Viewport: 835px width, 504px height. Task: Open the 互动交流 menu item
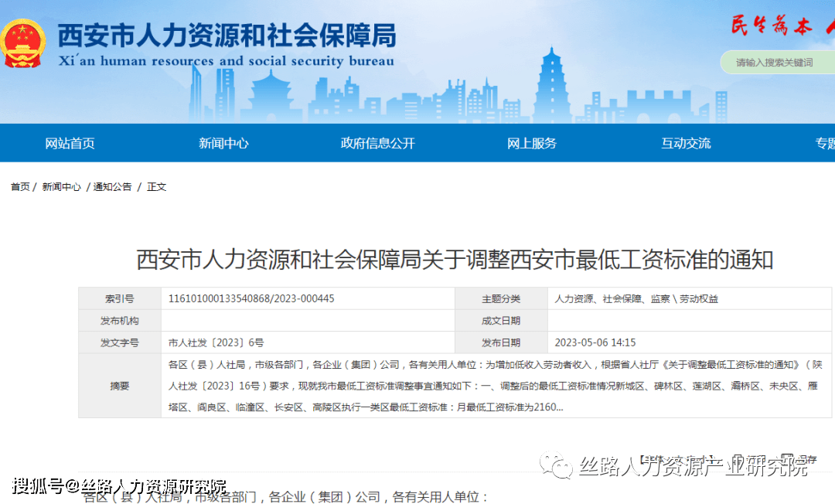[685, 143]
